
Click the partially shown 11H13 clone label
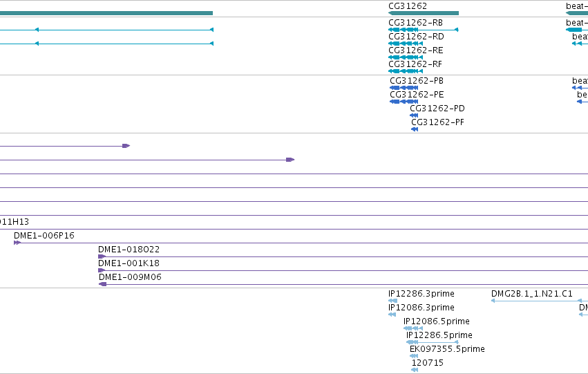click(15, 222)
